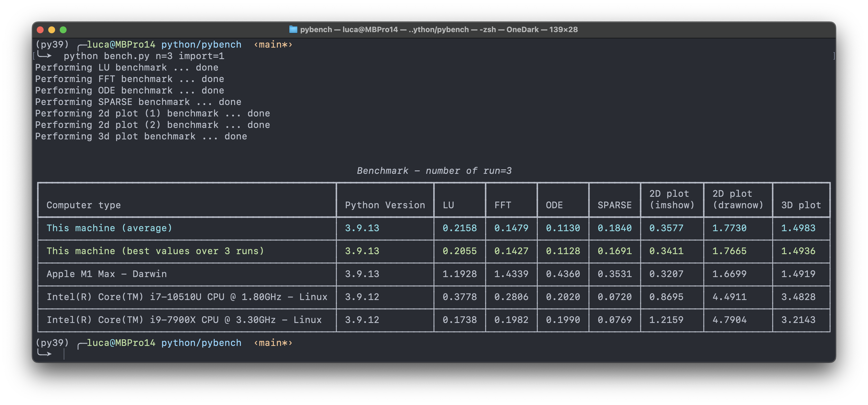The width and height of the screenshot is (868, 405).
Task: Click the 'SPARSE' column header
Action: (x=615, y=205)
